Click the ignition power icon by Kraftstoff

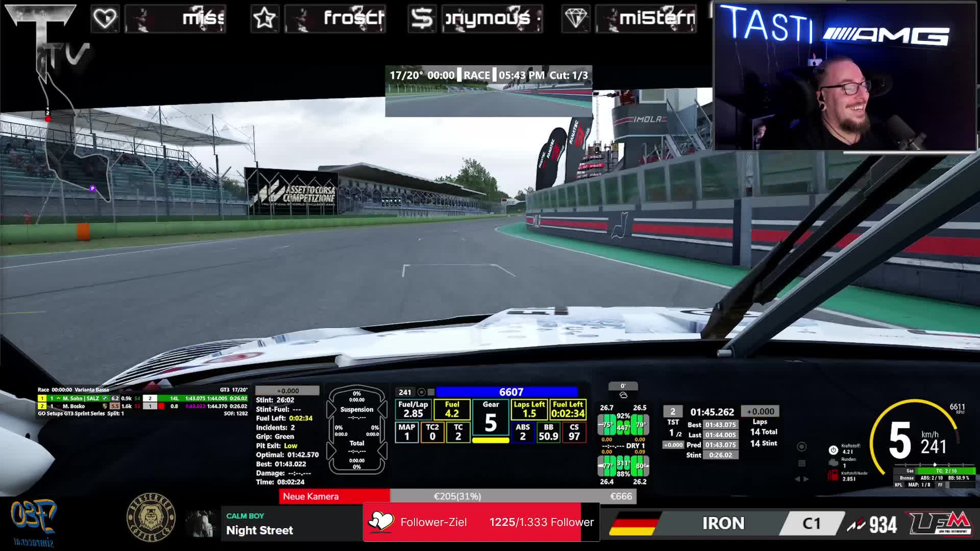click(833, 449)
